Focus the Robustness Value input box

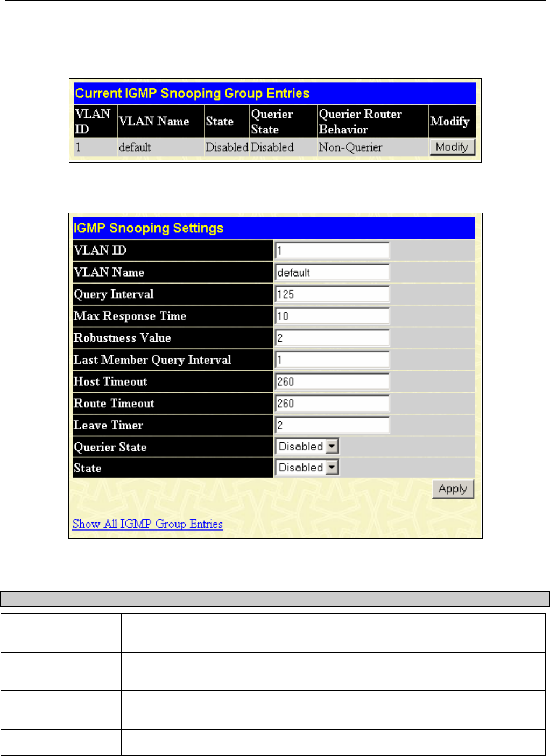point(332,338)
